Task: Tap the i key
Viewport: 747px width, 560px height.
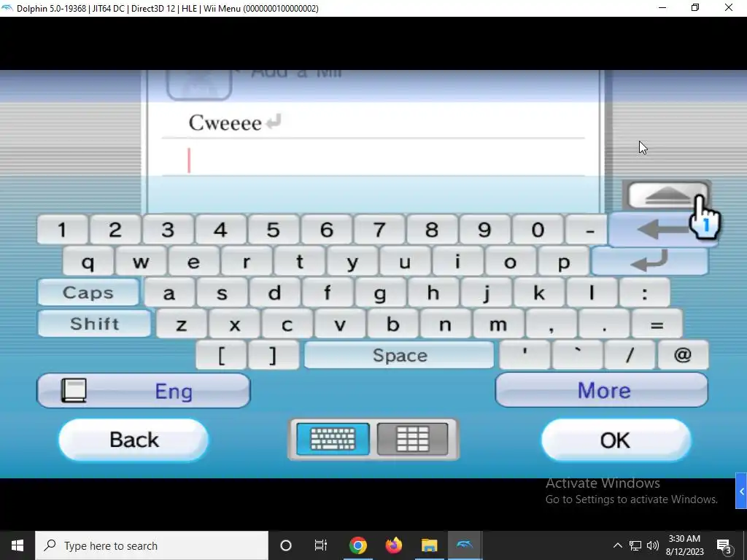Action: click(x=458, y=262)
